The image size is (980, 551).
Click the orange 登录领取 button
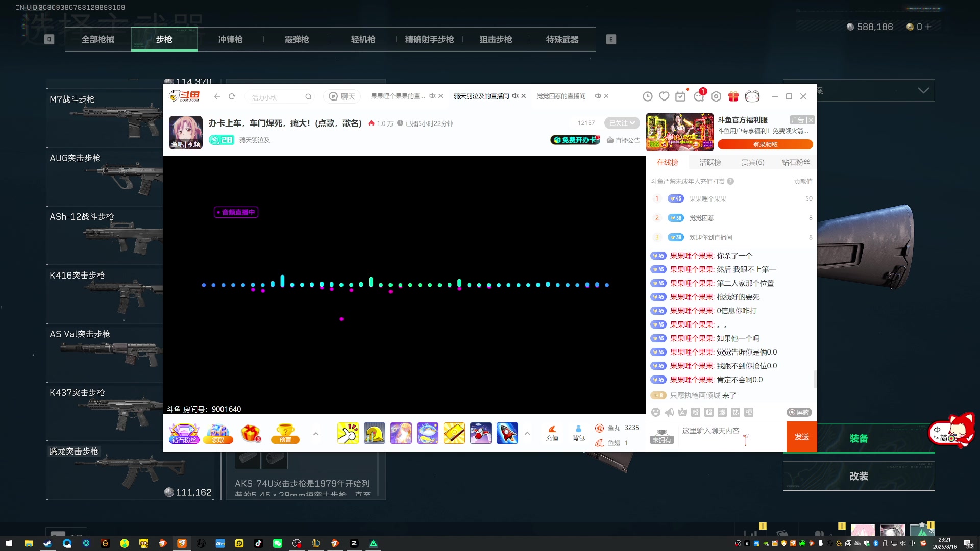765,144
